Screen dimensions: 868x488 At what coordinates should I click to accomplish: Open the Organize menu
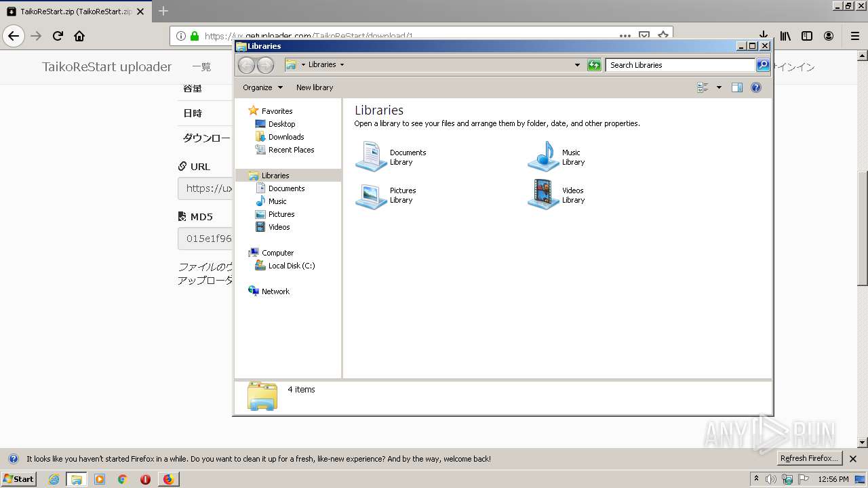coord(262,87)
